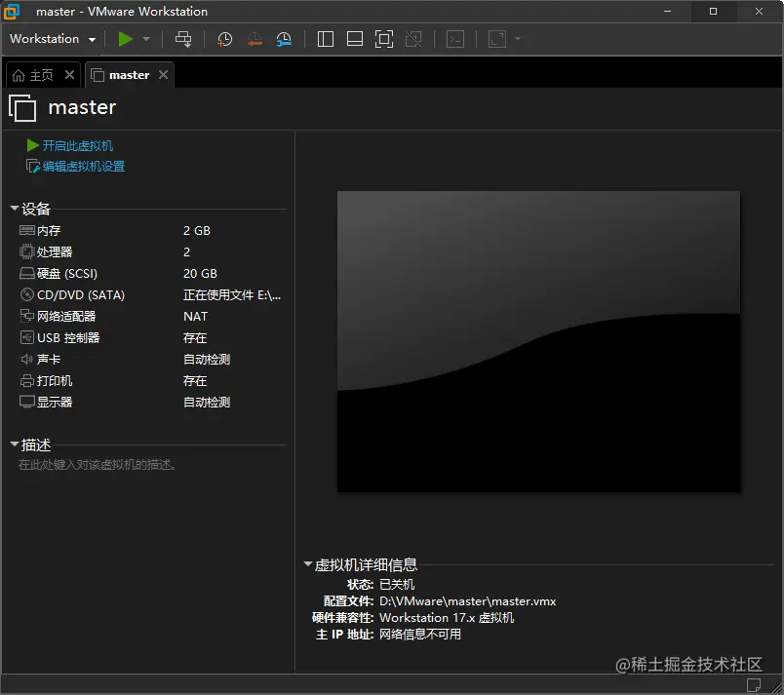This screenshot has width=784, height=695.
Task: Click the stretch guest display icon
Action: (497, 39)
